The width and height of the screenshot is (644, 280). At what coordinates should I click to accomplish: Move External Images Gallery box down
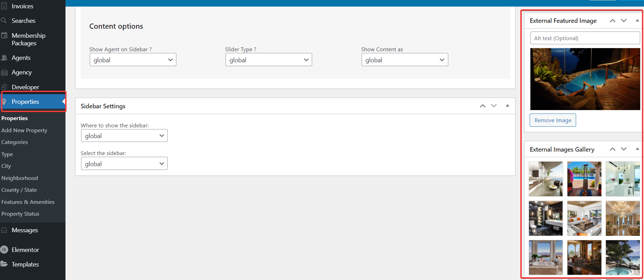point(624,149)
